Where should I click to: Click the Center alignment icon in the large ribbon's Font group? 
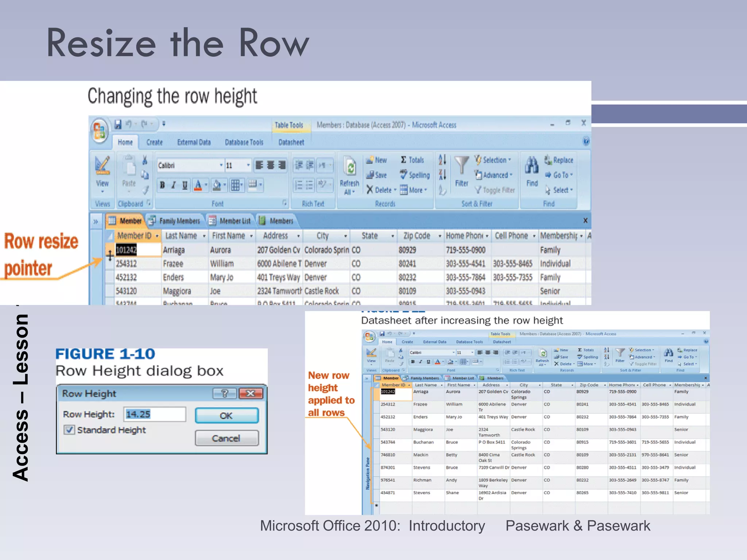pyautogui.click(x=270, y=165)
